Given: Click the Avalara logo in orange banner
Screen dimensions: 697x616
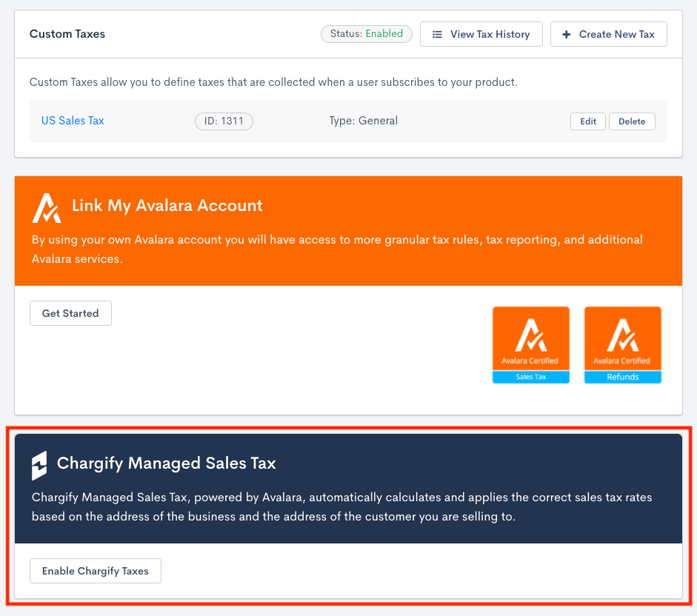Looking at the screenshot, I should [46, 207].
